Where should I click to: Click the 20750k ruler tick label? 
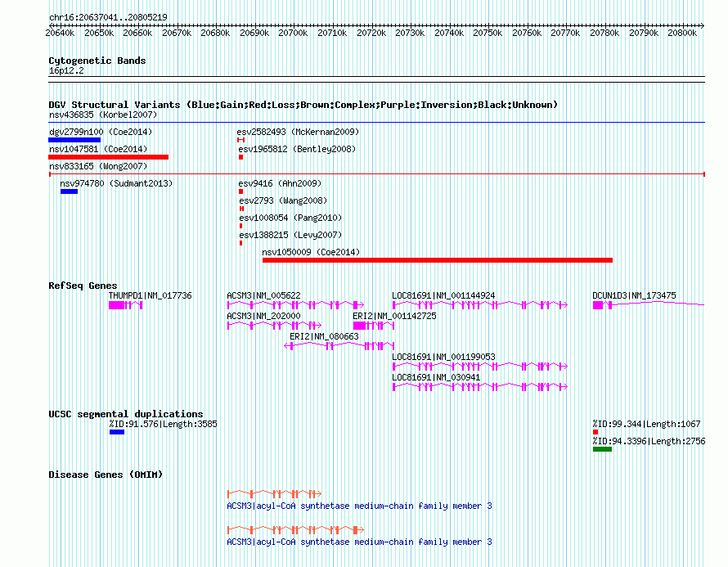click(488, 33)
